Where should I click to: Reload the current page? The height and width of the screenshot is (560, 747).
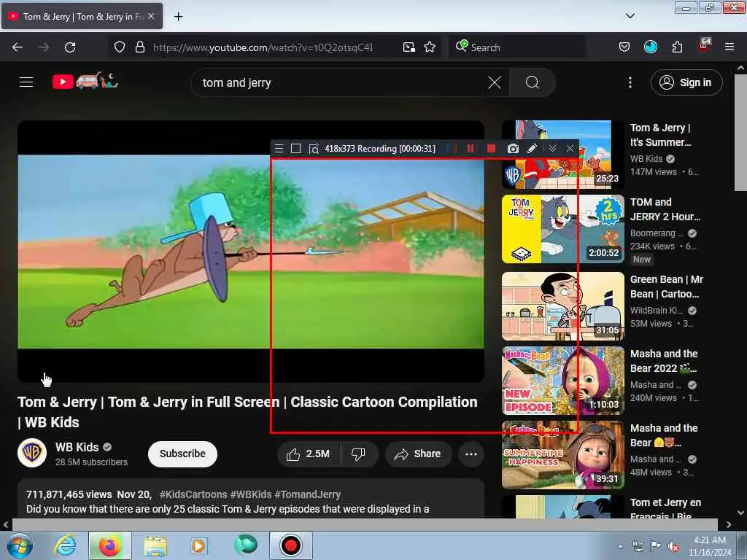[x=70, y=47]
